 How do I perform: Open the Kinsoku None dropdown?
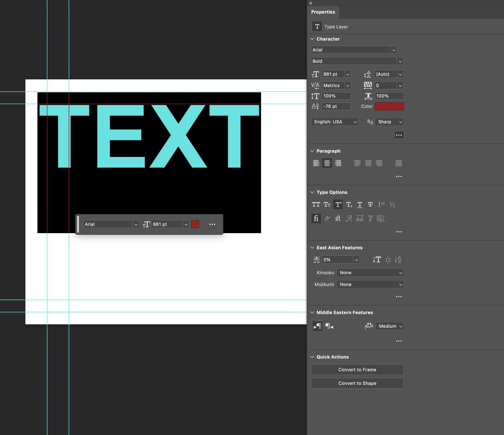click(x=370, y=273)
